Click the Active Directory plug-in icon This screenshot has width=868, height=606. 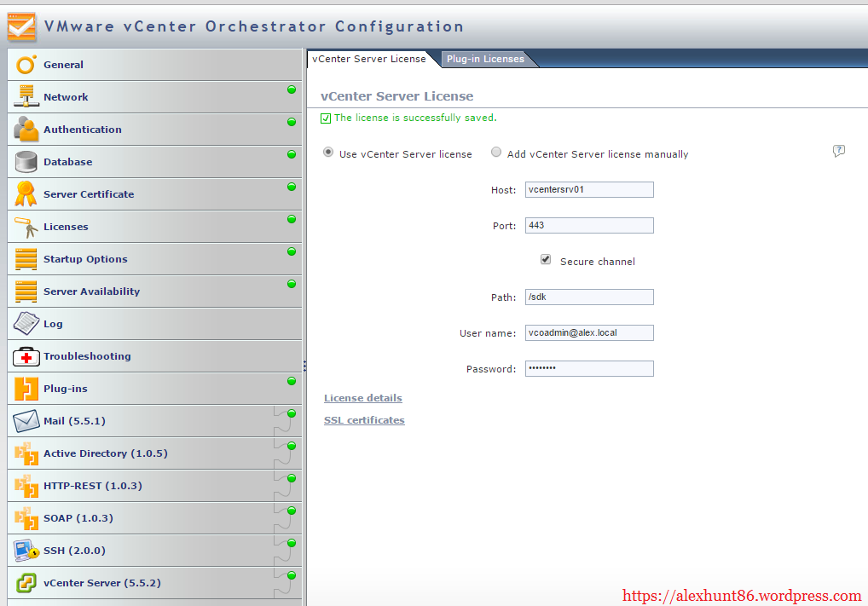26,453
